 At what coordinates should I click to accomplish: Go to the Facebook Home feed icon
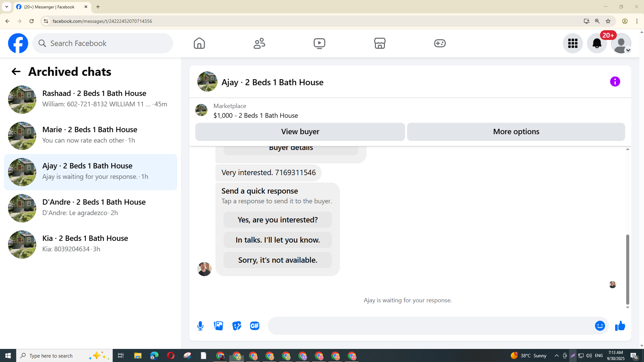[199, 43]
